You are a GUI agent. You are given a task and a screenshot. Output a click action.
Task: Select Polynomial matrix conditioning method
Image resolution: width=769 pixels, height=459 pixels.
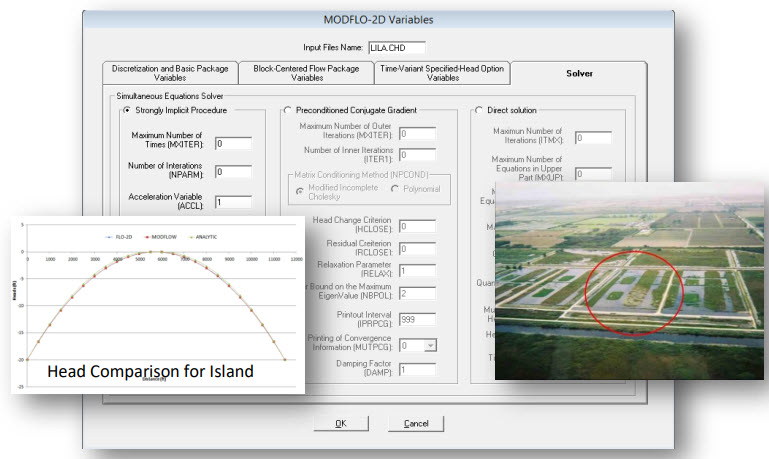(x=396, y=189)
